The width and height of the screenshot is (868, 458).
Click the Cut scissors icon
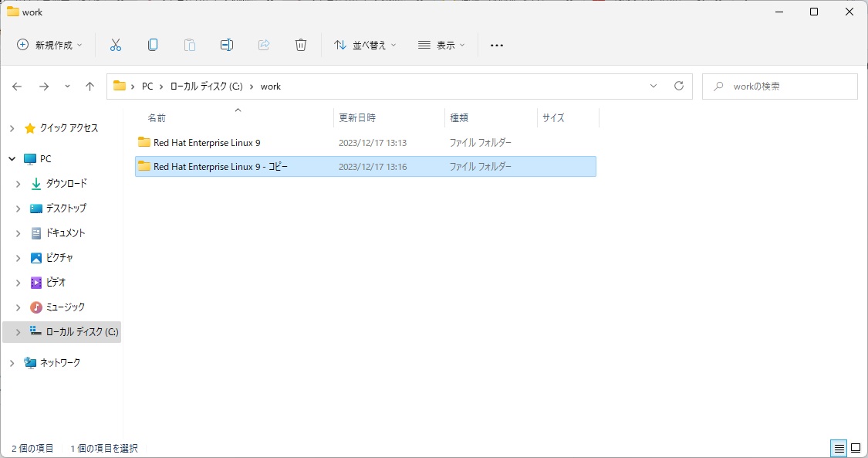pos(115,45)
